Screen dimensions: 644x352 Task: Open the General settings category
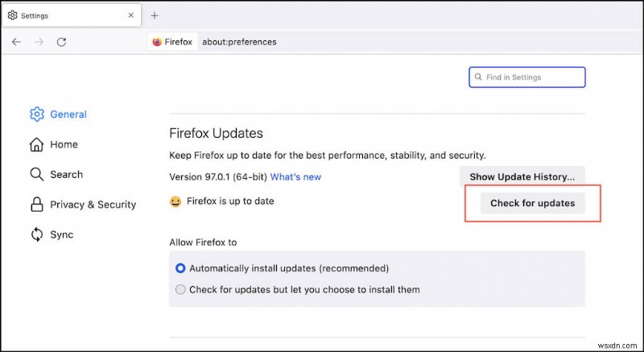click(58, 114)
